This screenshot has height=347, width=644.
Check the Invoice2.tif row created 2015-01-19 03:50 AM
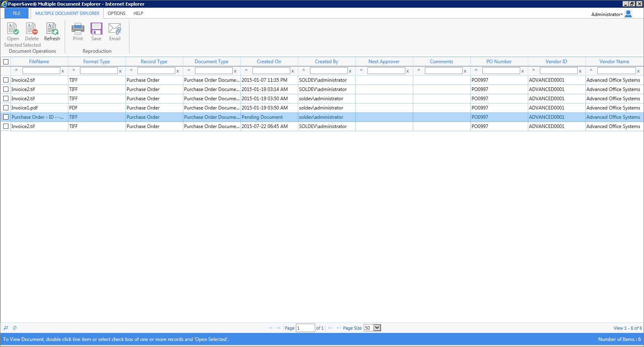[x=6, y=98]
